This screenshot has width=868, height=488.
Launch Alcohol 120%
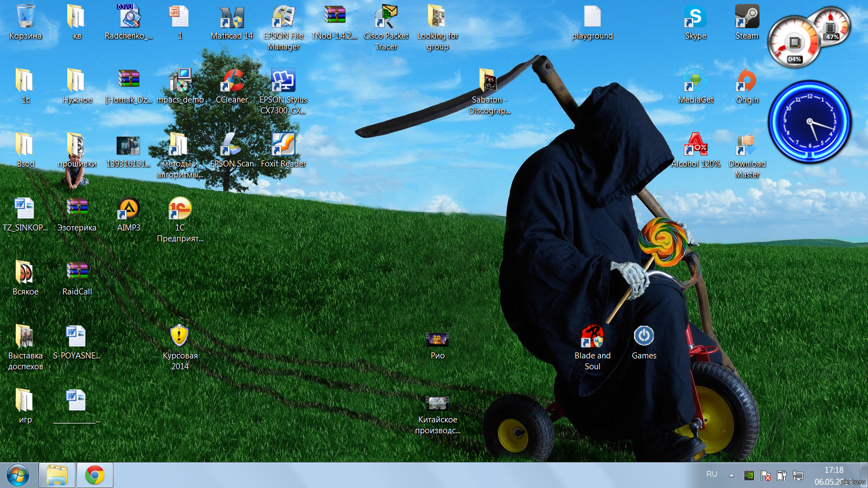point(695,151)
